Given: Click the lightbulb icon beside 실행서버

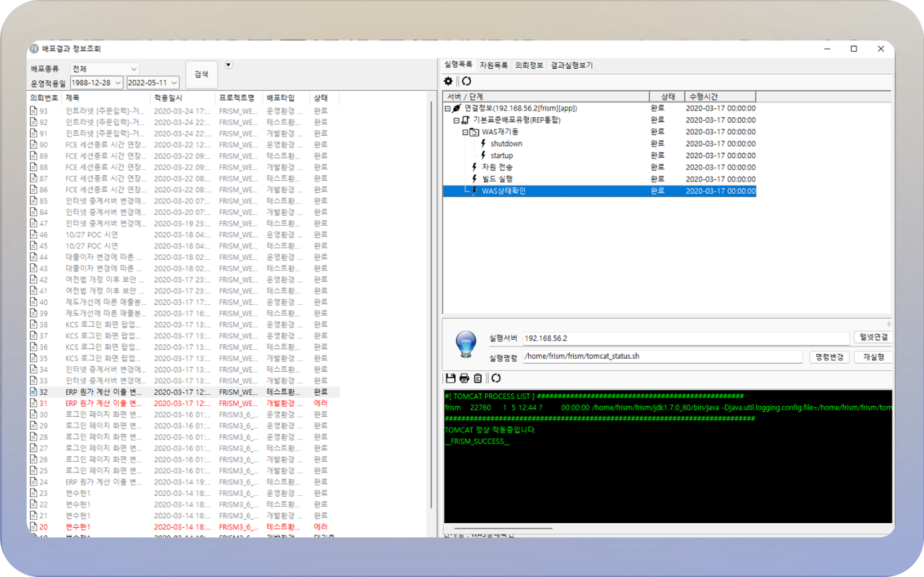Looking at the screenshot, I should pyautogui.click(x=465, y=344).
